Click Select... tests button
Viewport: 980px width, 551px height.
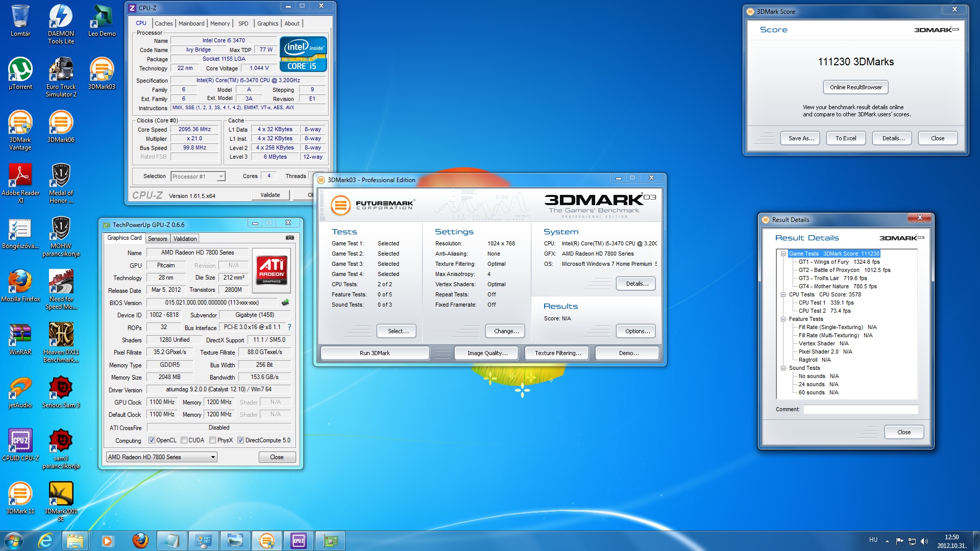397,331
